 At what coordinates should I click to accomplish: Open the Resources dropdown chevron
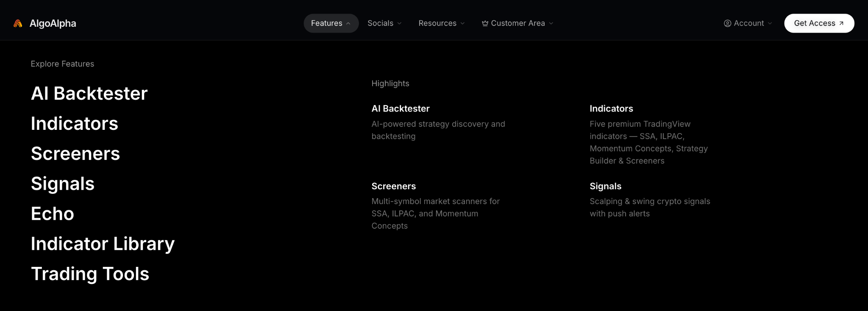click(462, 23)
